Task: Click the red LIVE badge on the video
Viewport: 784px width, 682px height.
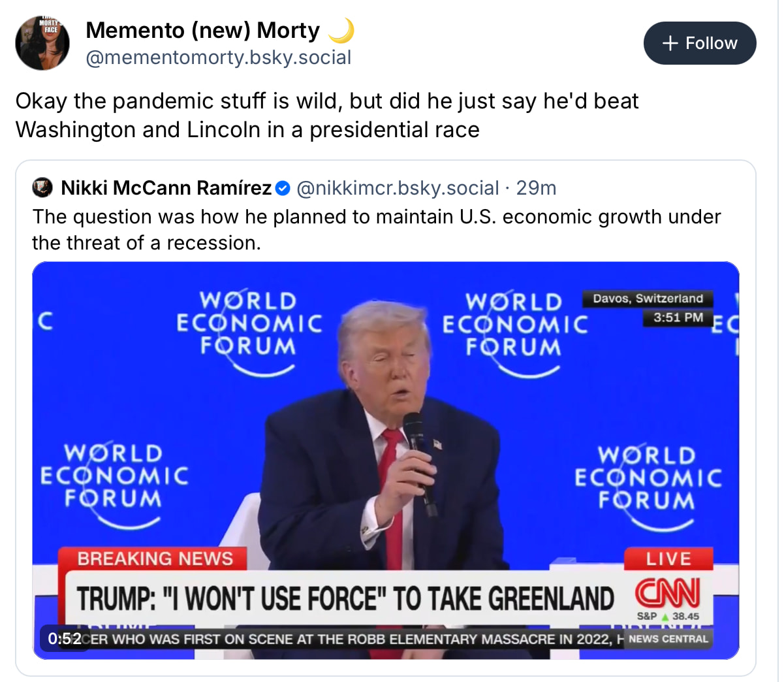Action: [668, 559]
